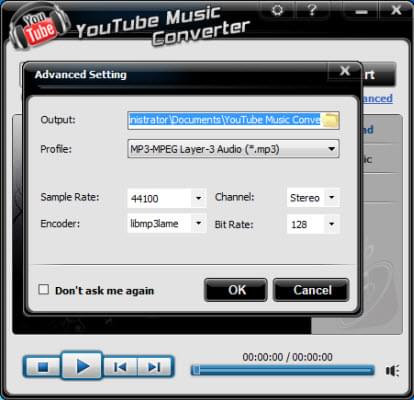
Task: Click the 00:00:00 / 00:00:00 time display
Action: tap(287, 357)
